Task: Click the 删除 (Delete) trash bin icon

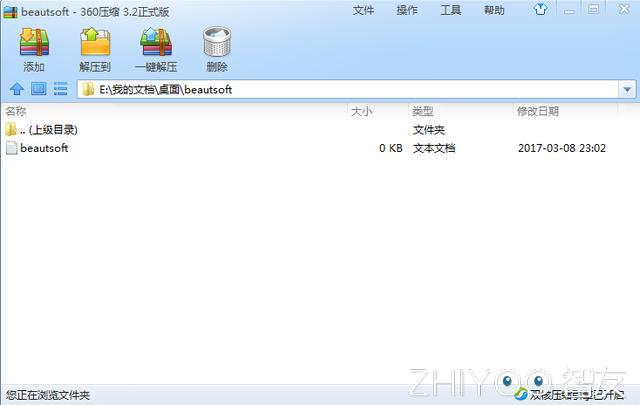Action: coord(217,42)
